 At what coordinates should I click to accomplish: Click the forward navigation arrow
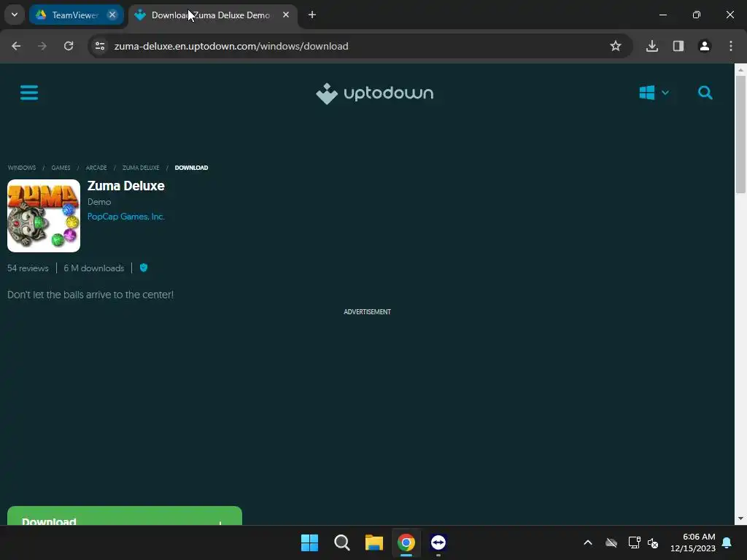point(42,46)
